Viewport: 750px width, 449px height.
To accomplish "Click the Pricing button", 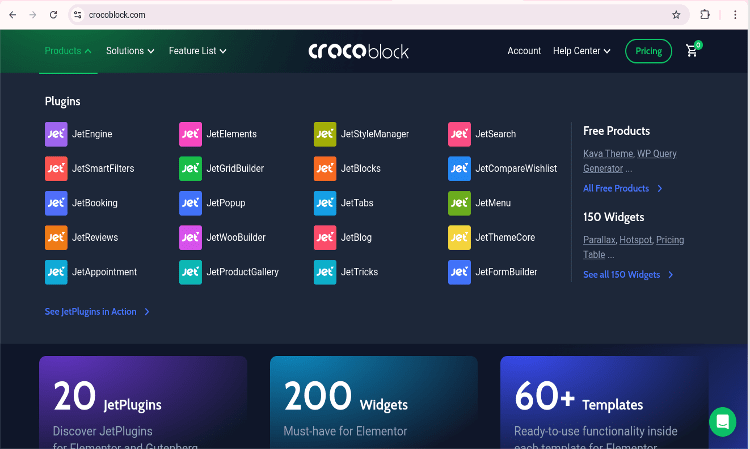I will tap(648, 51).
